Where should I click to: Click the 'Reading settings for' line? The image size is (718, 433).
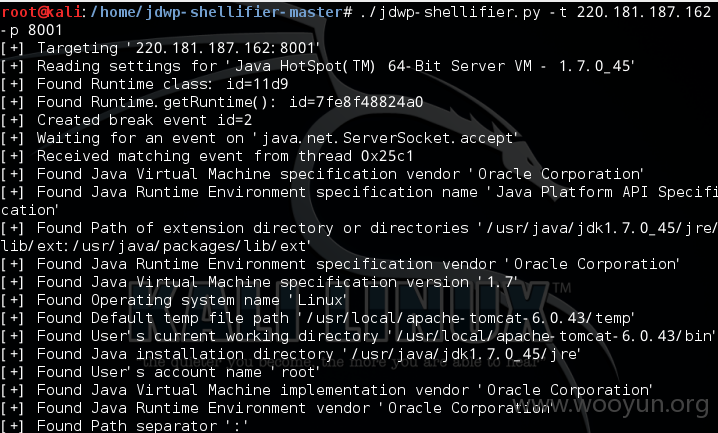click(x=317, y=66)
